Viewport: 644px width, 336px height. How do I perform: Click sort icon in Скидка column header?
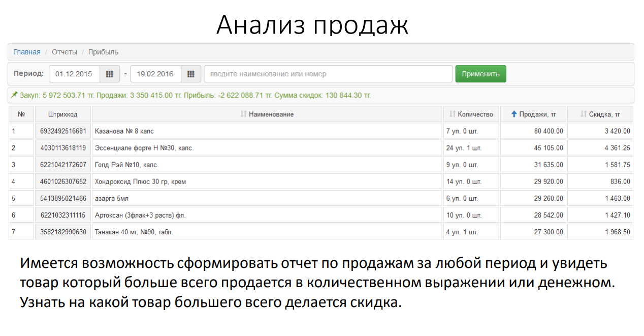584,114
